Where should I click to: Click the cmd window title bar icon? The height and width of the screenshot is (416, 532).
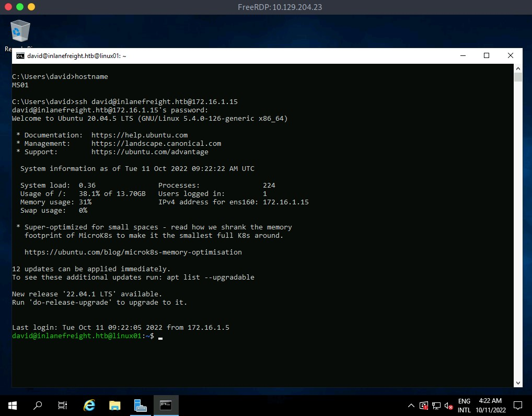pyautogui.click(x=20, y=56)
